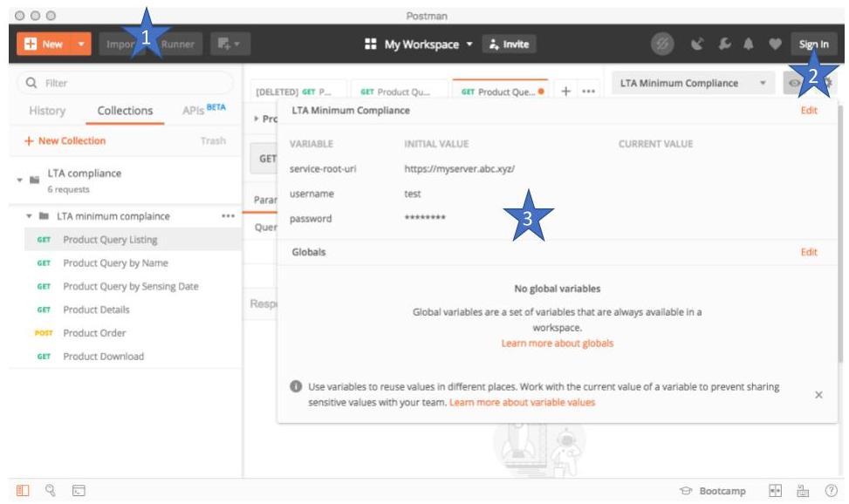The image size is (849, 504).
Task: Select the Product Details request
Action: [x=133, y=310]
